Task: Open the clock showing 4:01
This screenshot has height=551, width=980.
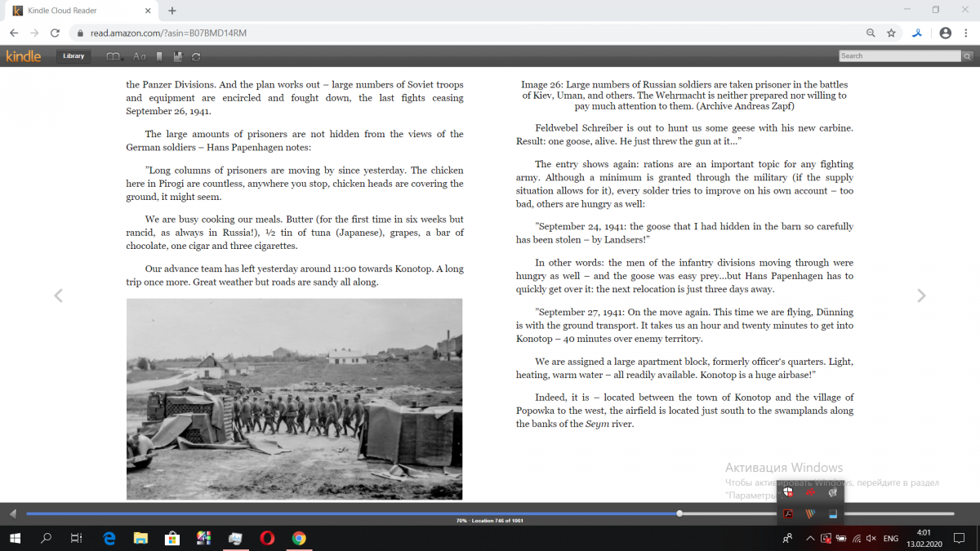Action: tap(924, 539)
